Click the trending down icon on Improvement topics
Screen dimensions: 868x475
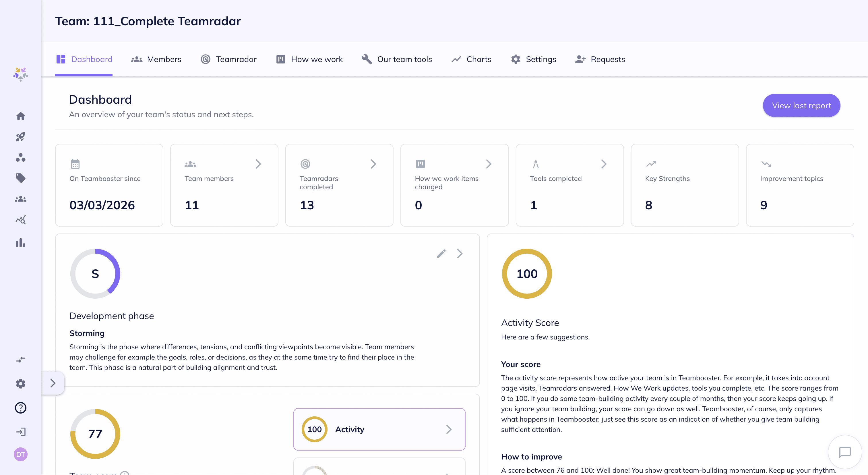[x=766, y=164]
